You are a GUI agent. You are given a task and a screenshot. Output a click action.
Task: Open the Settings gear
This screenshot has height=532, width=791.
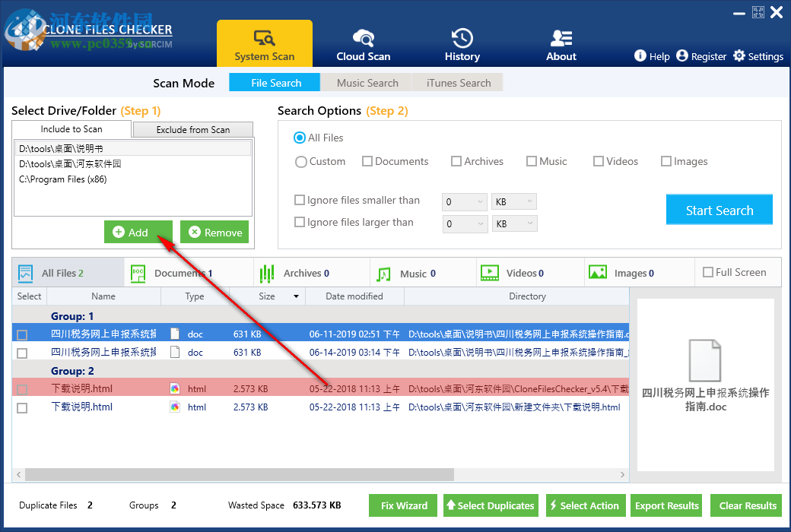[758, 55]
